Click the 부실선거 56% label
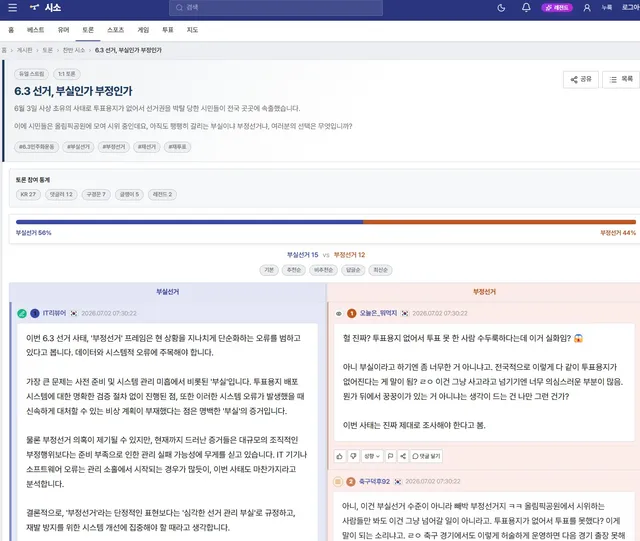 pyautogui.click(x=33, y=233)
